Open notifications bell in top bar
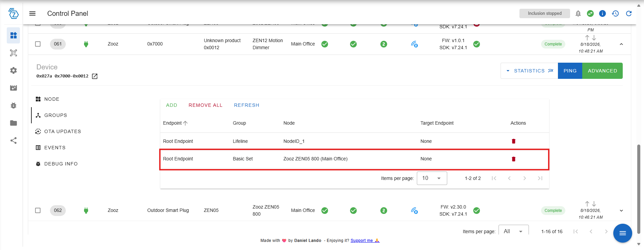The width and height of the screenshot is (644, 250). tap(578, 13)
